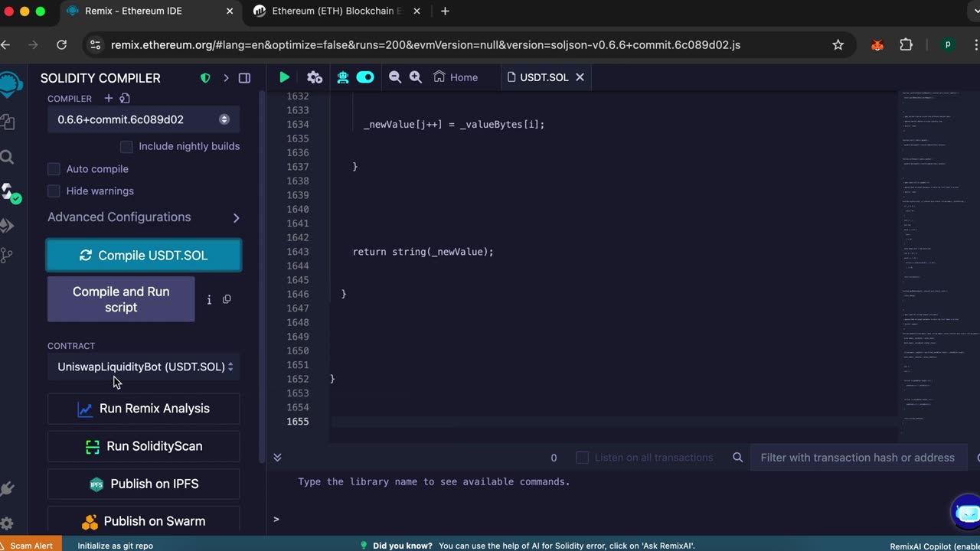Open the Settings gear in sidebar

pyautogui.click(x=7, y=524)
